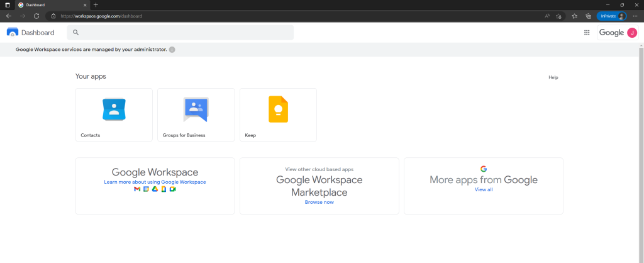Click the Google account switcher box
This screenshot has width=644, height=263.
click(618, 33)
